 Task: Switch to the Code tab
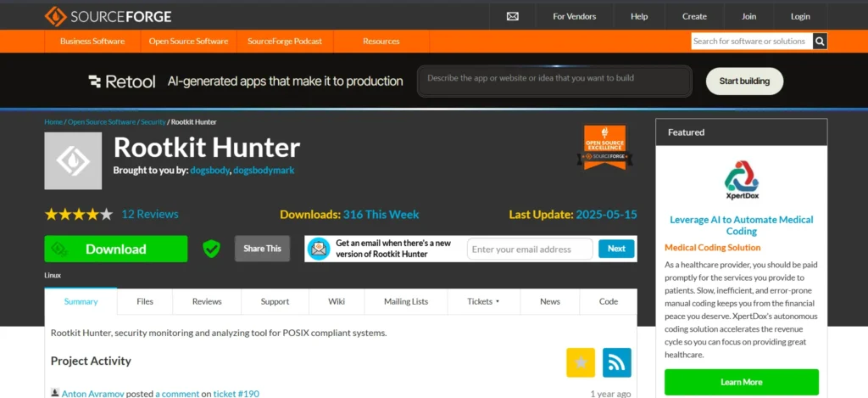pos(609,301)
